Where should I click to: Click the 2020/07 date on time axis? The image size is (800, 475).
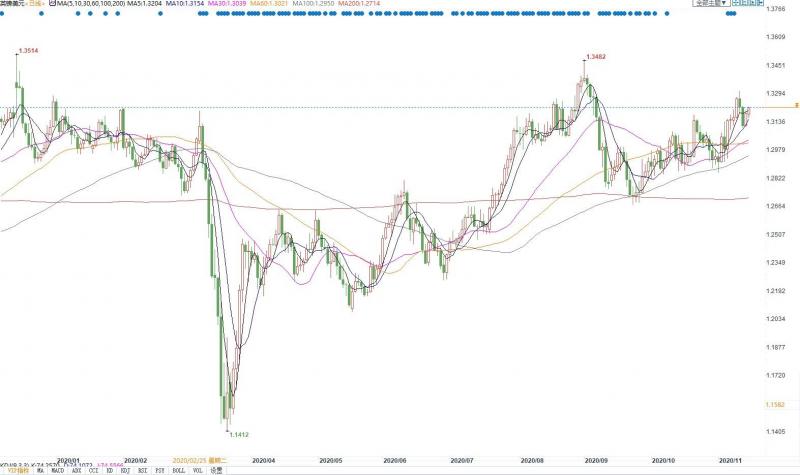[462, 460]
